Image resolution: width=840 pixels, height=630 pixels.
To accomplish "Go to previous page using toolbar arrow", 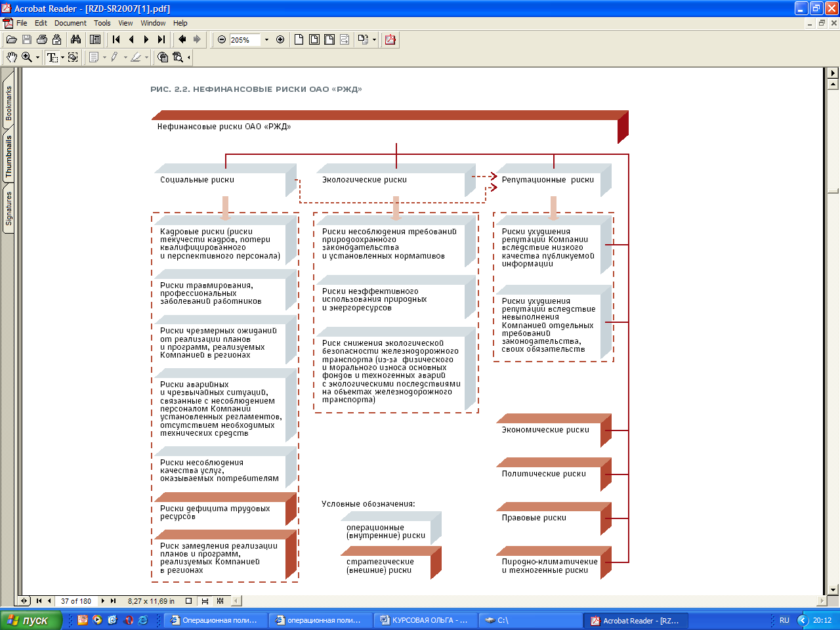I will click(x=131, y=39).
